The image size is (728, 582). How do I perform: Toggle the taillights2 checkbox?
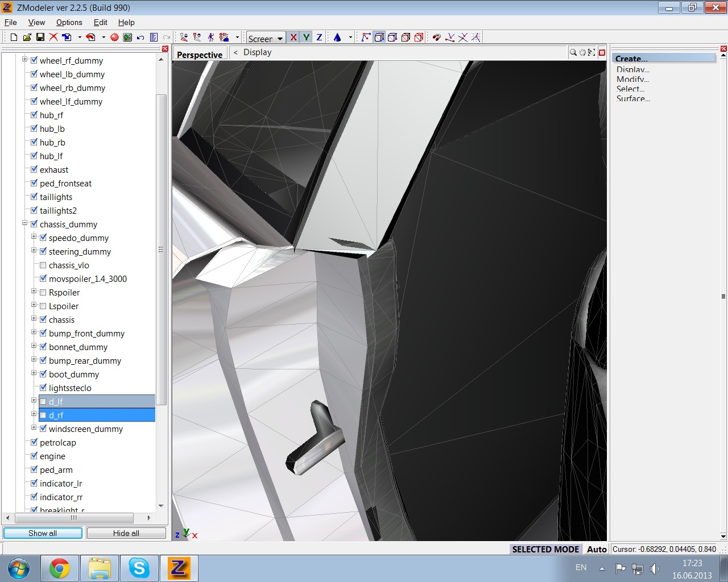[x=34, y=210]
